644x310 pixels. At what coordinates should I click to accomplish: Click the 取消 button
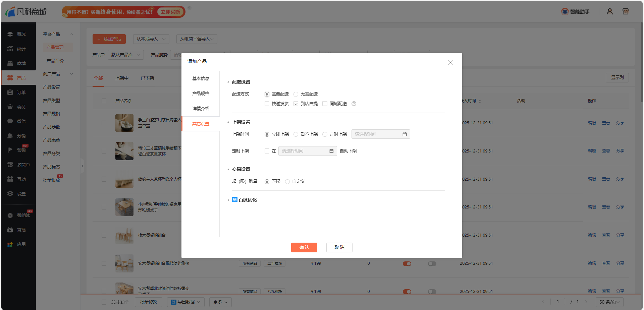339,247
